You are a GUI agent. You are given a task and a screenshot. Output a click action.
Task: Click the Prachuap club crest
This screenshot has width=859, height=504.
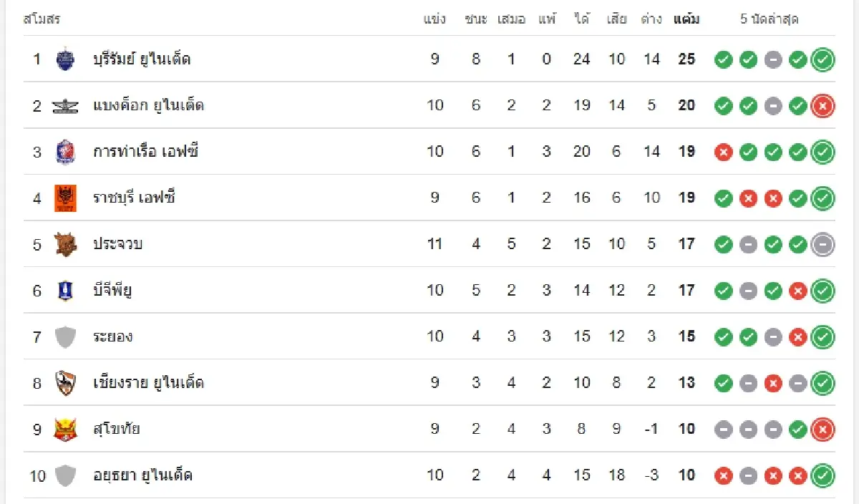[x=65, y=244]
